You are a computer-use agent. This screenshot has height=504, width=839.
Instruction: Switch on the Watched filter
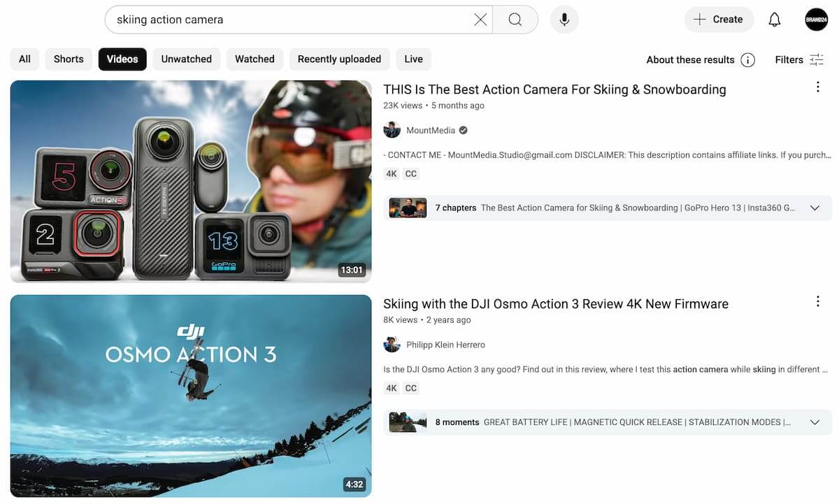point(254,59)
